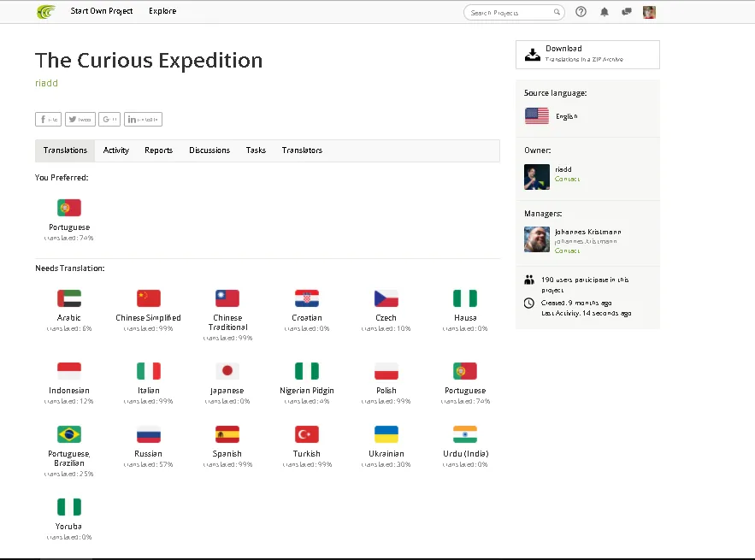Open the Explore menu item
The height and width of the screenshot is (560, 755).
pyautogui.click(x=162, y=11)
